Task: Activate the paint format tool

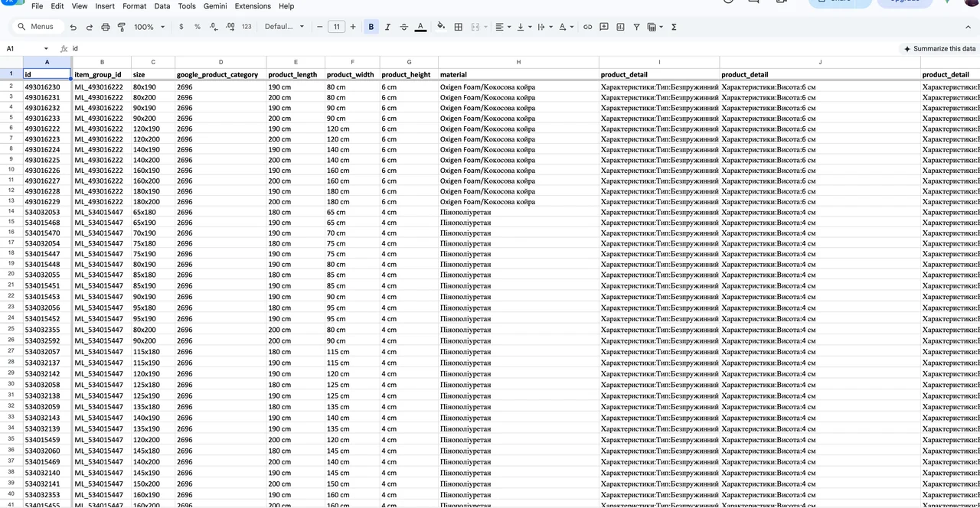Action: click(x=122, y=27)
